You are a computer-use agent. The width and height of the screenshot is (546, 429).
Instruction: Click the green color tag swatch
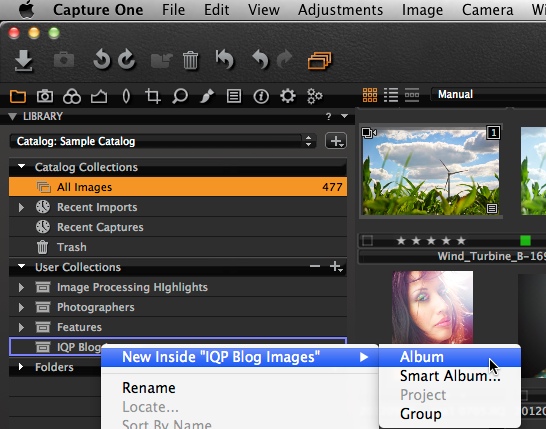tap(525, 241)
